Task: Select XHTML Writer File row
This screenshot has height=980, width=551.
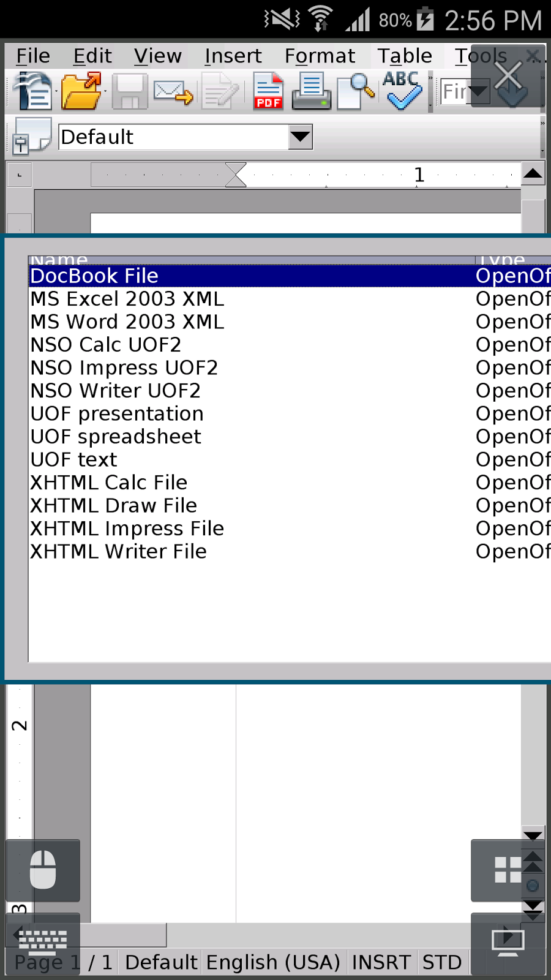Action: (290, 551)
